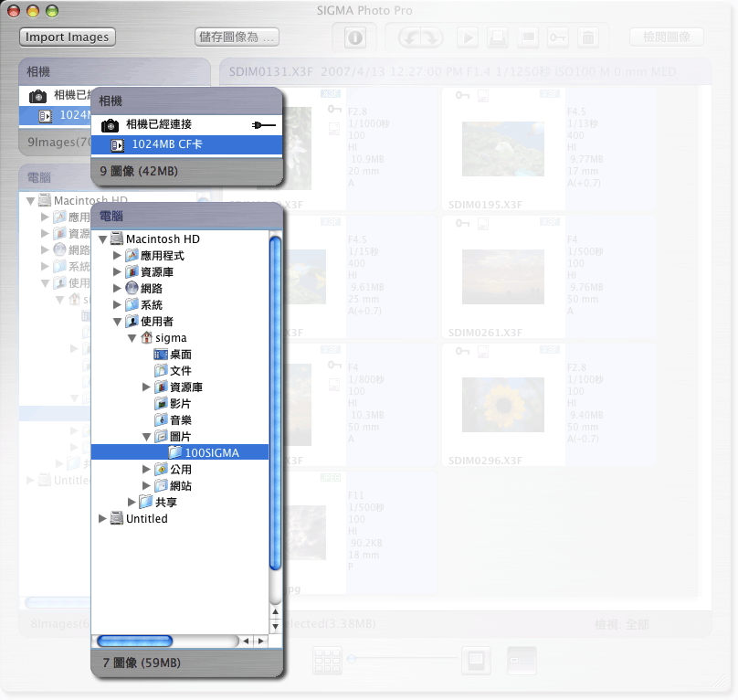Expand the Untitled volume
738x700 pixels.
[102, 519]
